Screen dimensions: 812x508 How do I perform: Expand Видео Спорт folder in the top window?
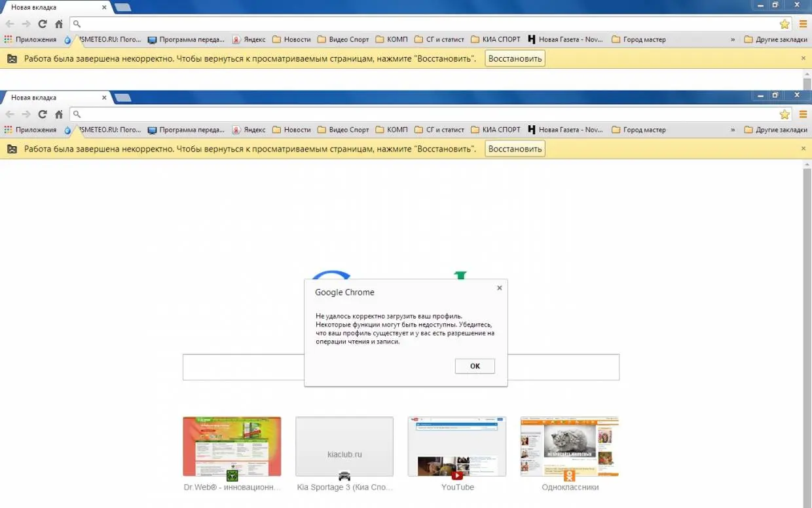pyautogui.click(x=343, y=39)
